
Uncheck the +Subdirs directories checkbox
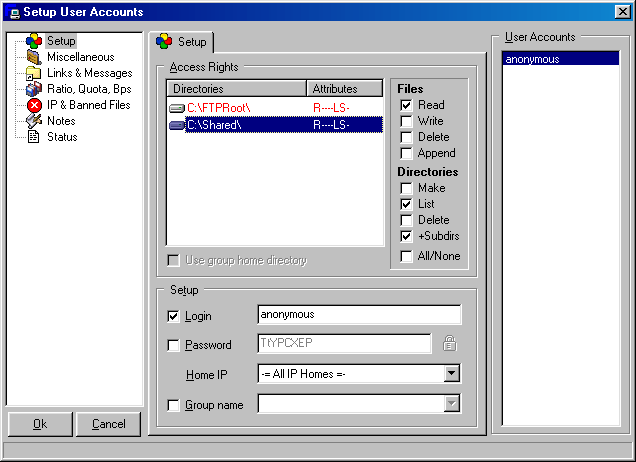tap(407, 236)
